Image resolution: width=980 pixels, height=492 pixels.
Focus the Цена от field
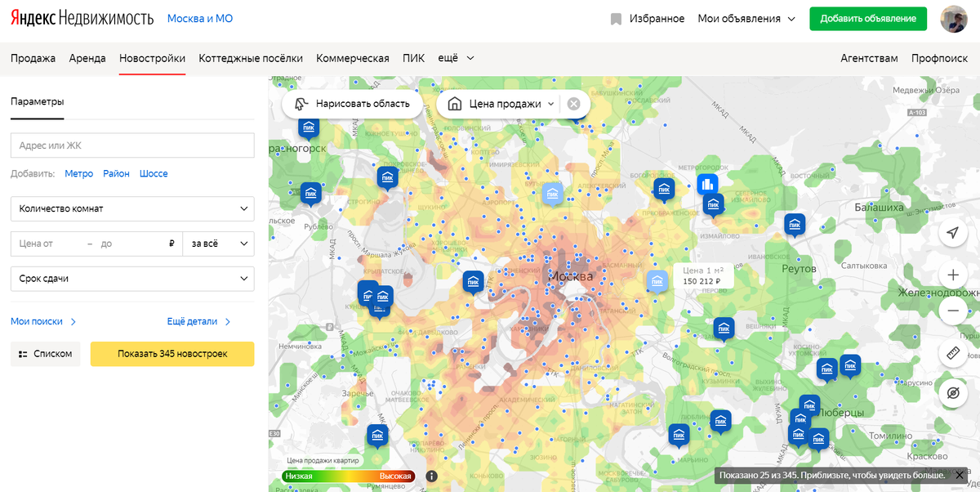[x=47, y=244]
